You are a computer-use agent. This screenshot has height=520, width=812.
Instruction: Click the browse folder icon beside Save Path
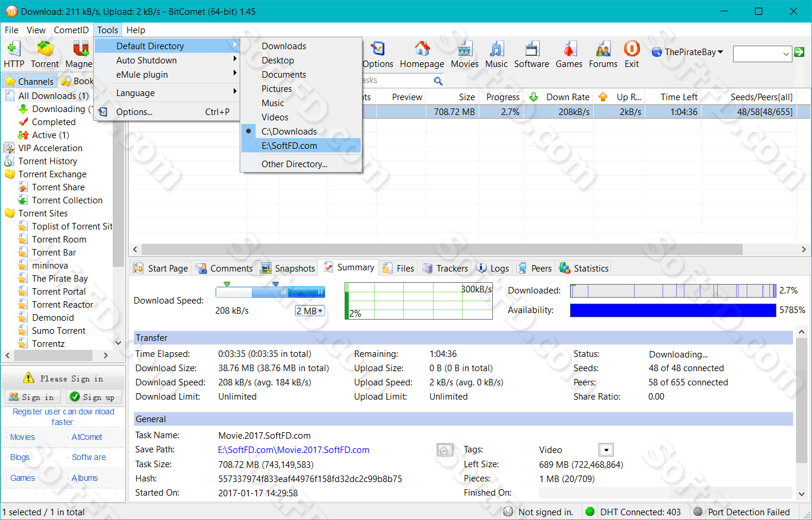tap(445, 450)
